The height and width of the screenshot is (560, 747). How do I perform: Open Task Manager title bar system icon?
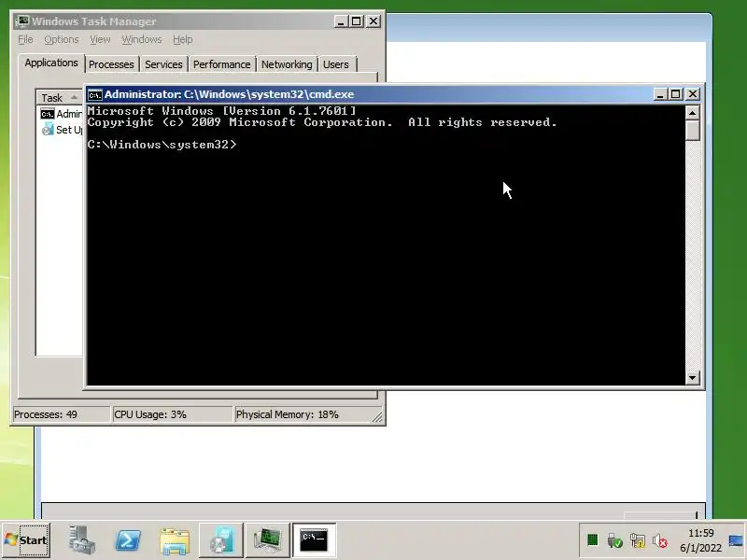pos(22,21)
